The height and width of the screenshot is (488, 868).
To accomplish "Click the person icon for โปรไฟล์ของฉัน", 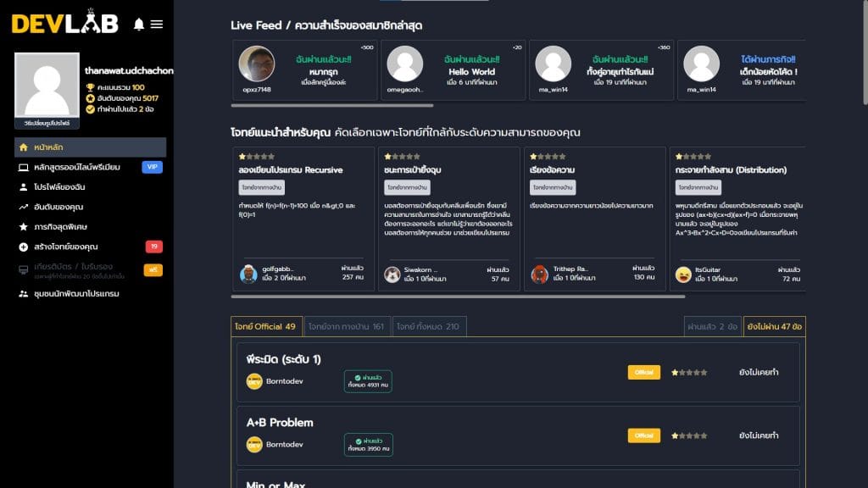I will click(x=23, y=187).
